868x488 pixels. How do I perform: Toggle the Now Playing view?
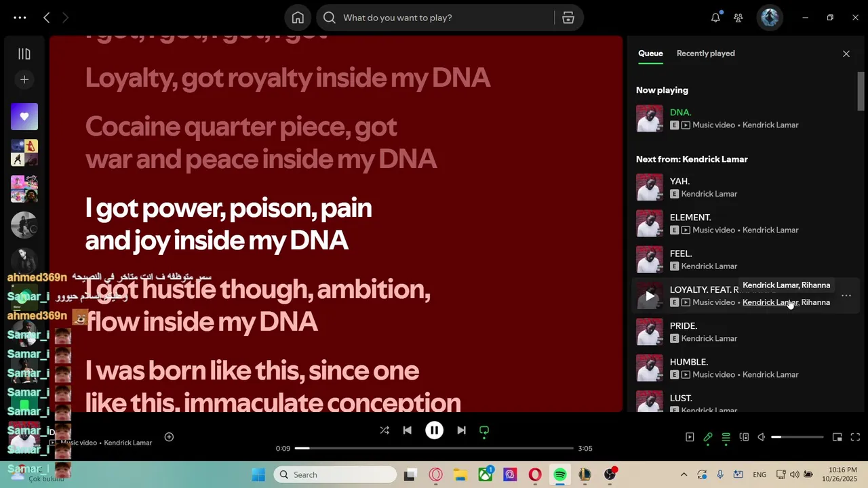[690, 437]
